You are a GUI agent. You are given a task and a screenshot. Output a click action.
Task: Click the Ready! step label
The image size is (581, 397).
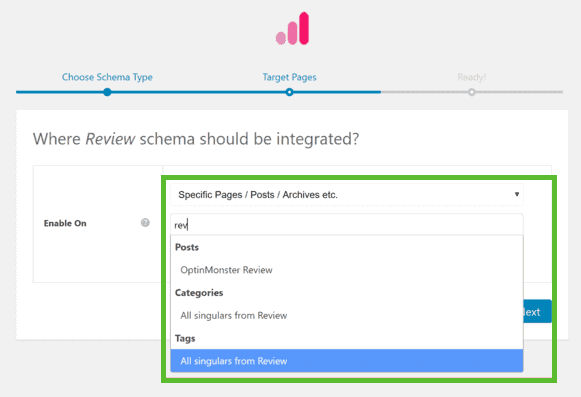[x=471, y=77]
